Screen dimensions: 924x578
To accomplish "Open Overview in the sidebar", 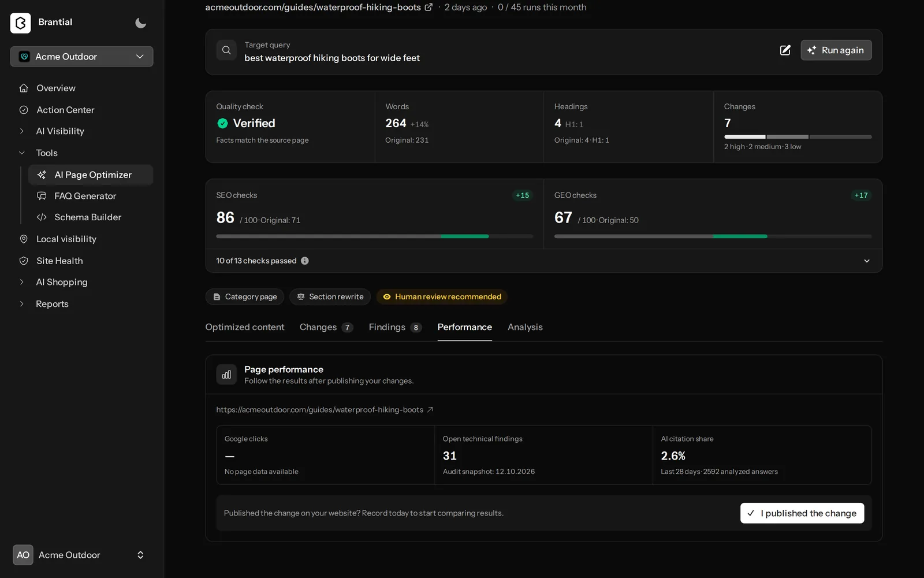I will click(56, 88).
